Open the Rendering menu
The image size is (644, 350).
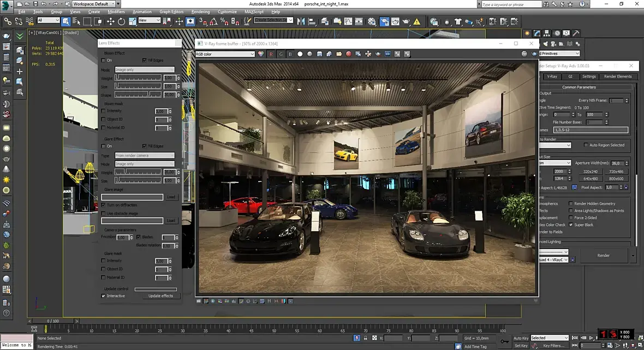[x=200, y=11]
